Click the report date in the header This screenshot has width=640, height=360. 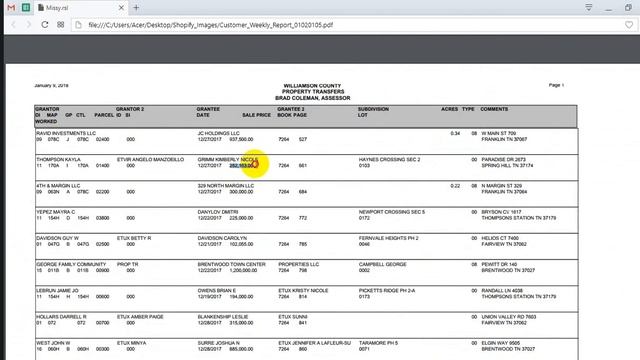51,86
